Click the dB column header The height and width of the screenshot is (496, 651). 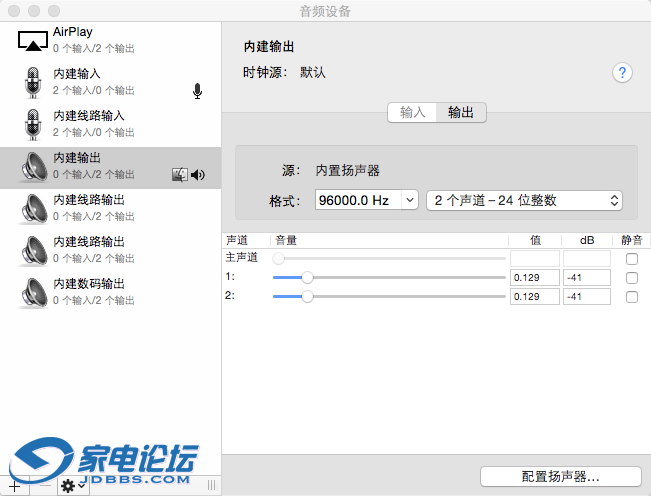(587, 240)
